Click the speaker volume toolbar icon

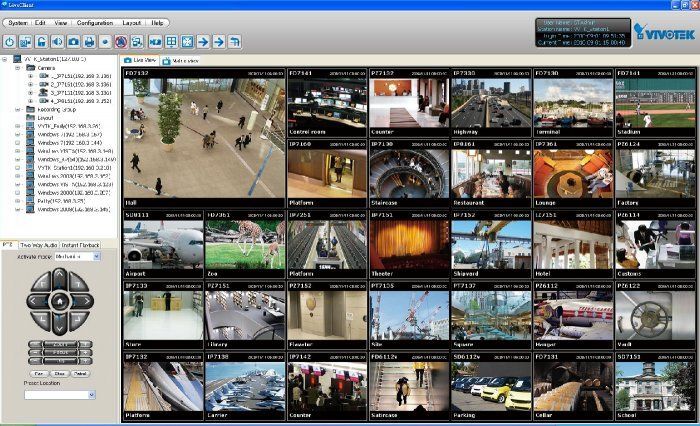57,42
